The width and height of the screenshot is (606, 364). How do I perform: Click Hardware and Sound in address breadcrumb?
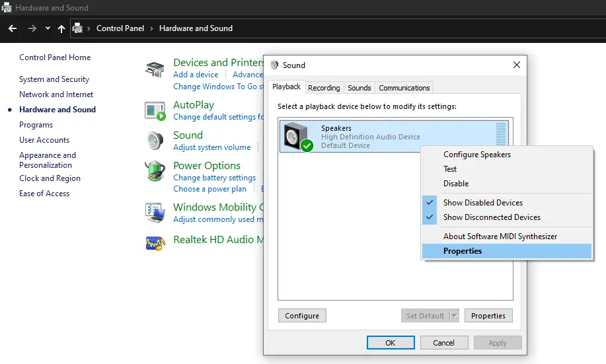point(196,28)
